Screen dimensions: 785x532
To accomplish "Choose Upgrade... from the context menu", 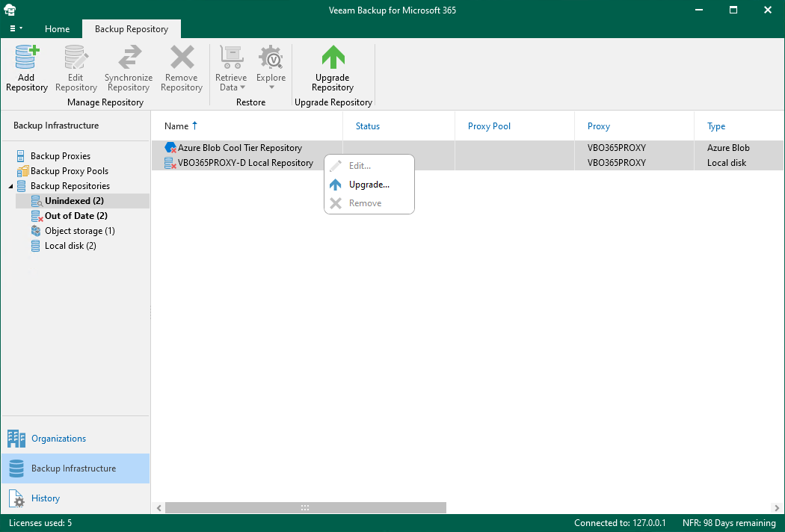I will tap(369, 185).
